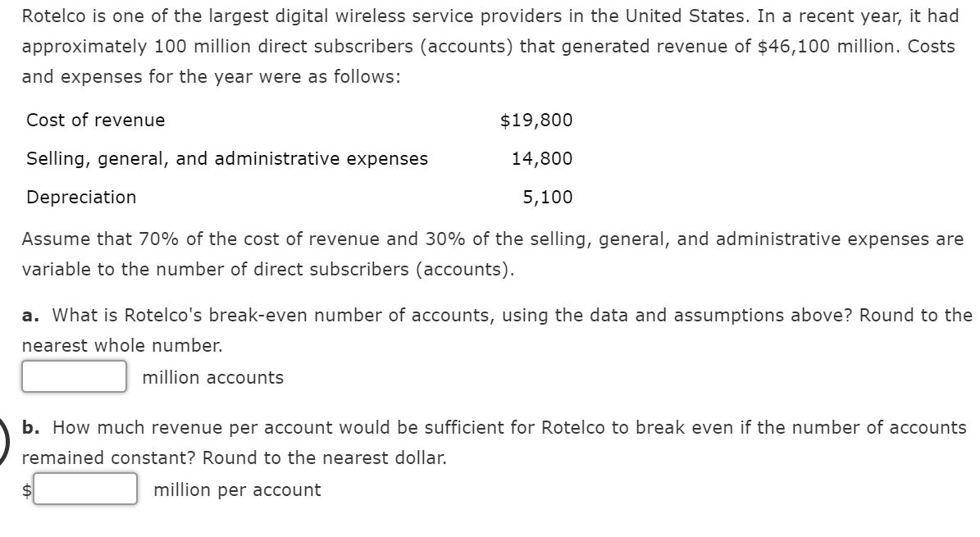Select the bold 'b.' question marker

(30, 427)
